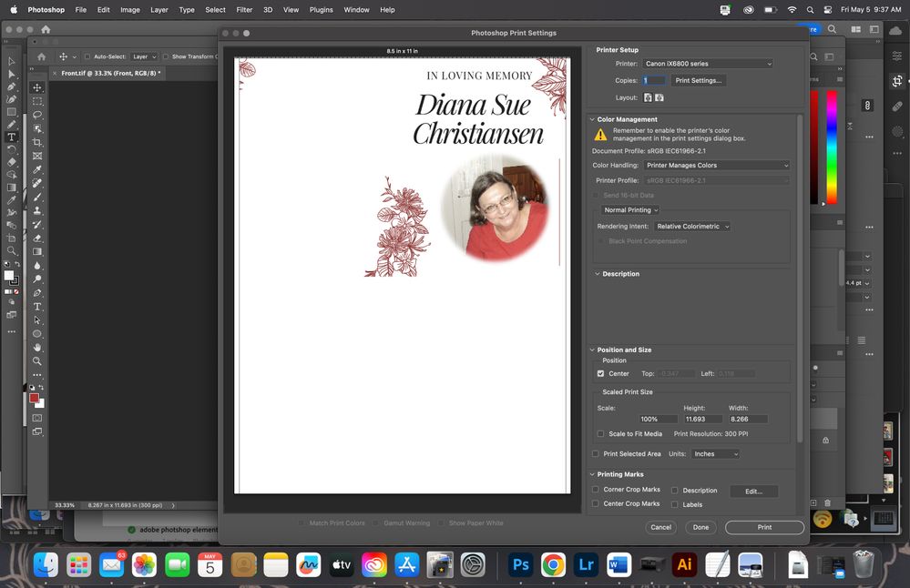Choose the Zoom tool magnifier

point(37,360)
